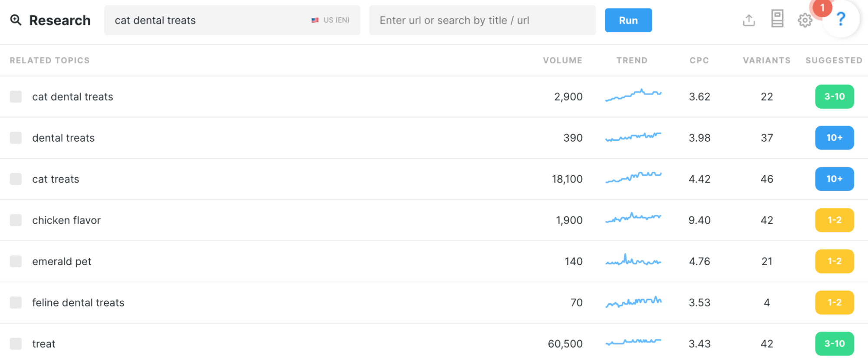Viewport: 868px width, 362px height.
Task: Click the question mark help icon
Action: 841,19
